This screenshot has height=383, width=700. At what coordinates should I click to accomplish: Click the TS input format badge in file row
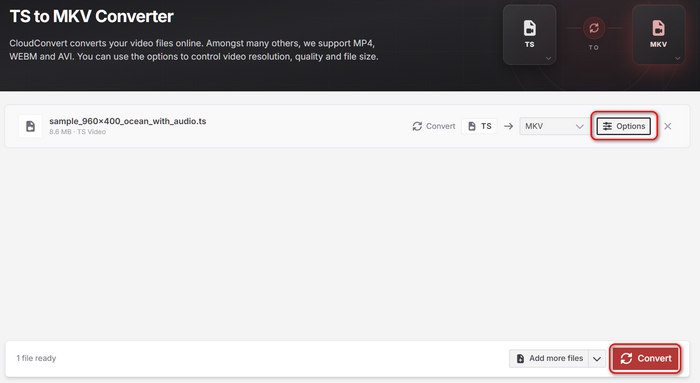click(479, 126)
